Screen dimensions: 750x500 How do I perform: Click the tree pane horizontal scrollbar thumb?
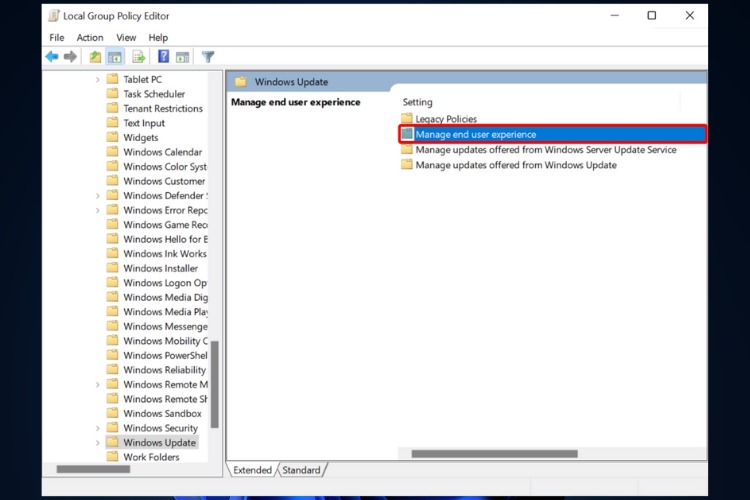[x=93, y=469]
